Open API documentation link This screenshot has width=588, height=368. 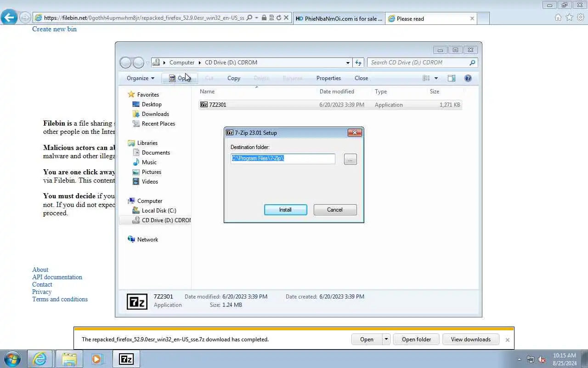pyautogui.click(x=57, y=277)
